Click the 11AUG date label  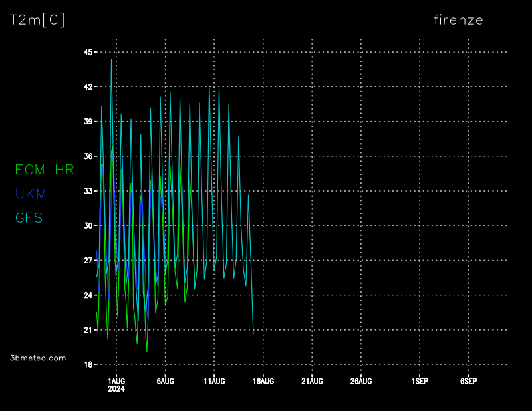214,381
